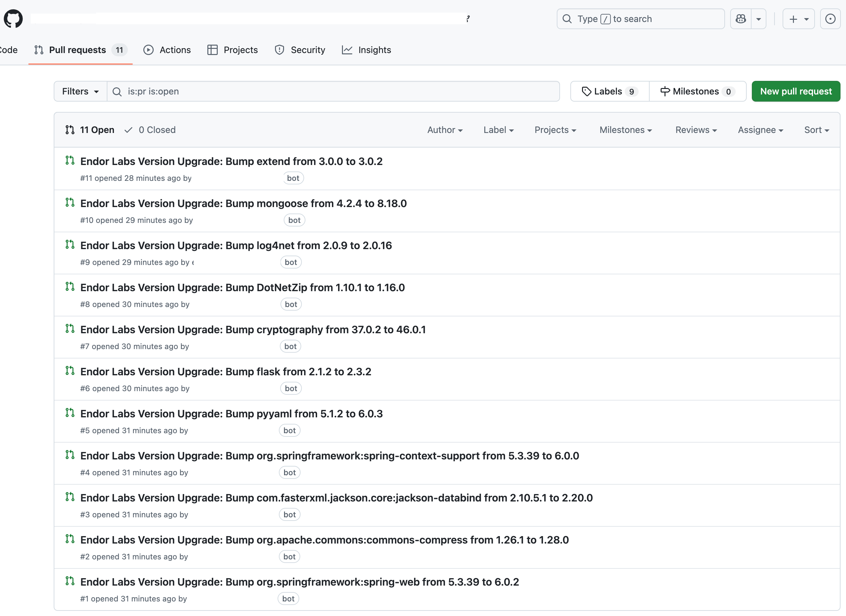Open the Author filter dropdown
The width and height of the screenshot is (846, 616).
445,130
